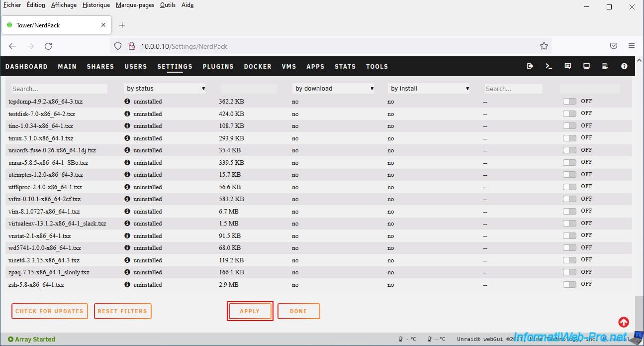The height and width of the screenshot is (346, 644).
Task: Open the 'by status' filter dropdown
Action: 165,89
